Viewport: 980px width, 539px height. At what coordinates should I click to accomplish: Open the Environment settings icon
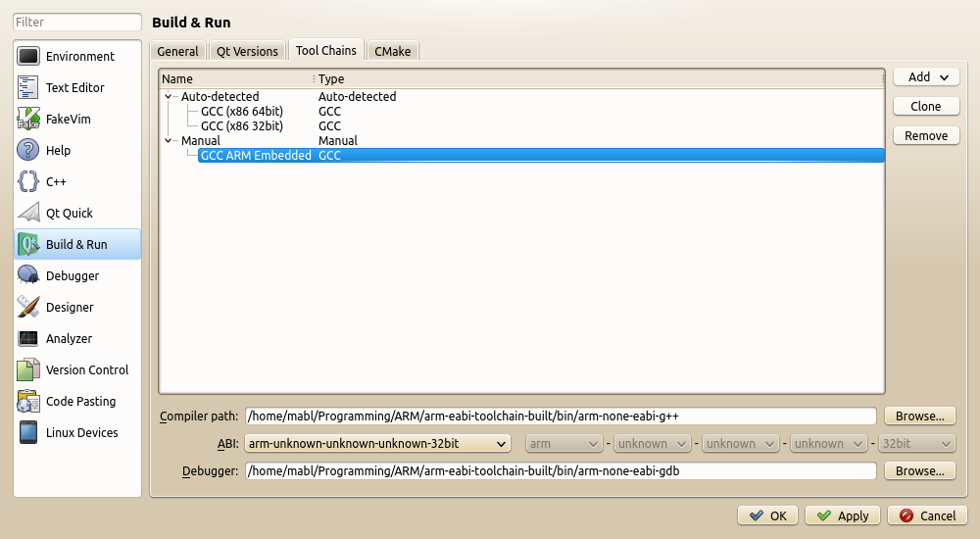click(x=28, y=56)
